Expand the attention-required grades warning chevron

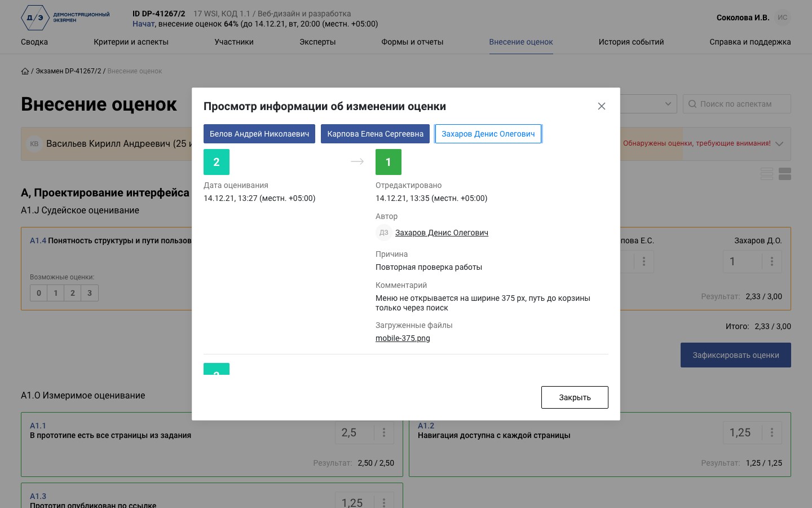click(779, 143)
